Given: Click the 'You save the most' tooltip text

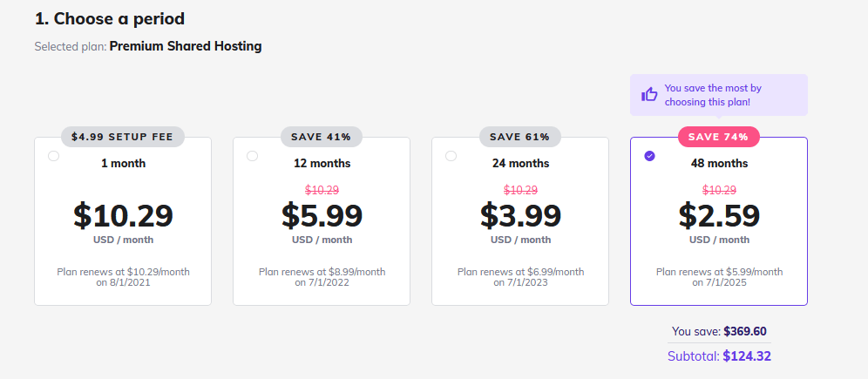Looking at the screenshot, I should tap(713, 95).
